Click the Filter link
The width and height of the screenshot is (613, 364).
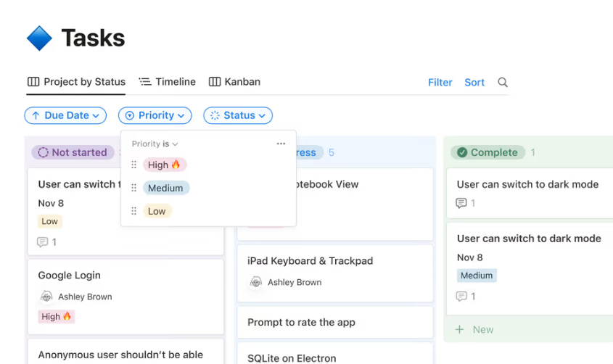pos(440,83)
